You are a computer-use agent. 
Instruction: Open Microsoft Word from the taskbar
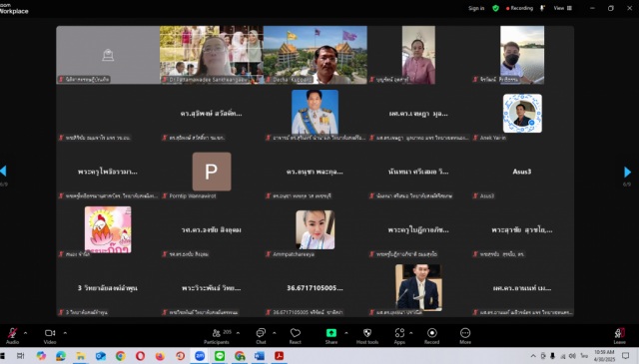coord(260,356)
